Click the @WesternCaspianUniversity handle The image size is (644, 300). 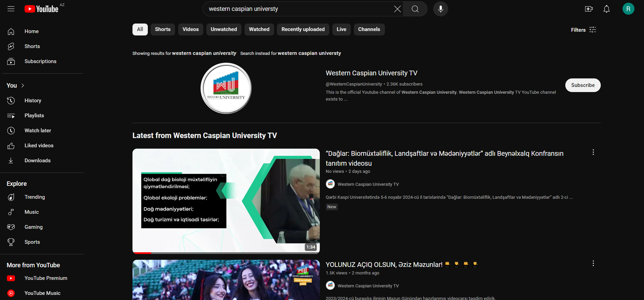(354, 84)
